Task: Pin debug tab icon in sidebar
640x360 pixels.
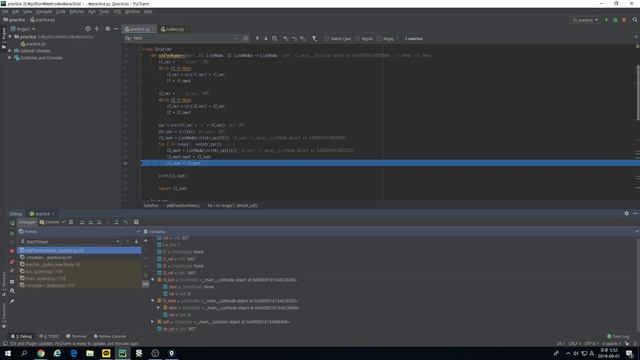Action: pos(12,301)
